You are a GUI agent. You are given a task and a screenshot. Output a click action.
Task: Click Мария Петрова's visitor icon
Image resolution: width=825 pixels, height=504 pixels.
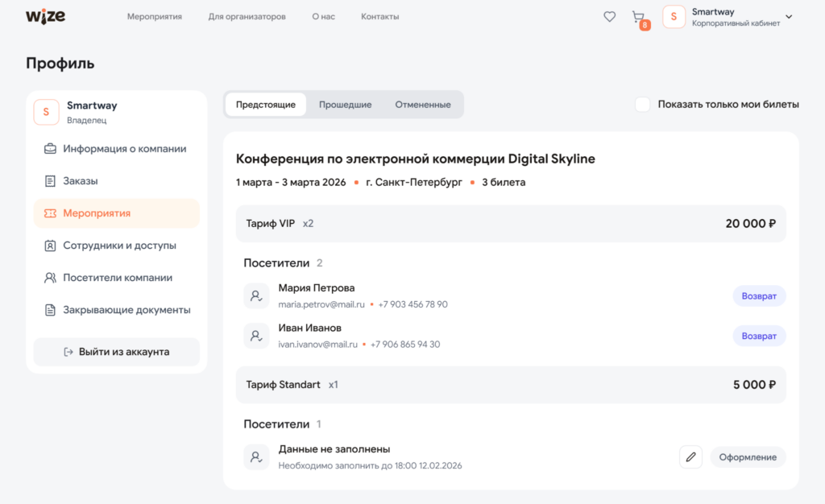[256, 296]
